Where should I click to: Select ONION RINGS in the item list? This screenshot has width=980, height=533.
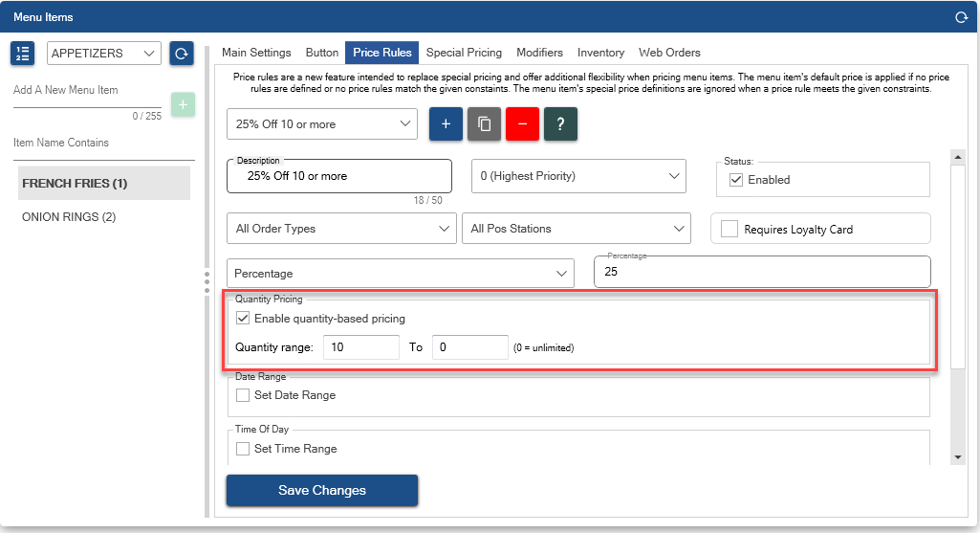point(69,217)
